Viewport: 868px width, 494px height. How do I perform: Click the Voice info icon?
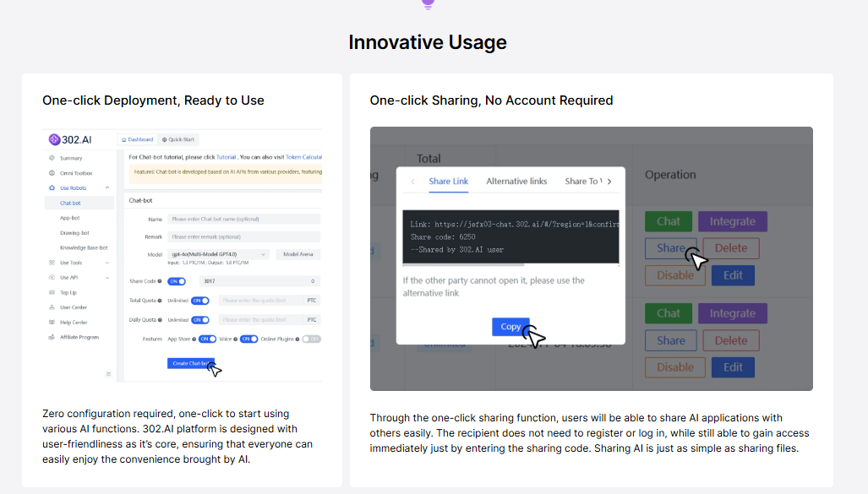pyautogui.click(x=235, y=339)
